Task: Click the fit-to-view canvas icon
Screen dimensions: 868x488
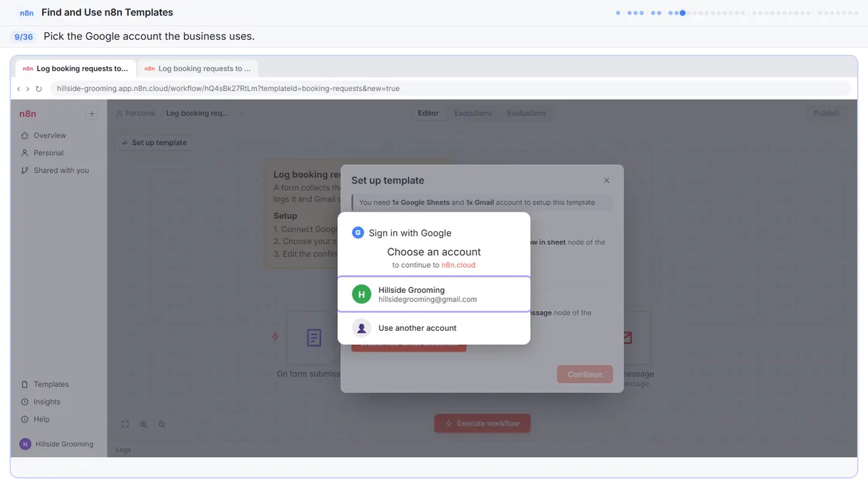Action: click(x=125, y=424)
